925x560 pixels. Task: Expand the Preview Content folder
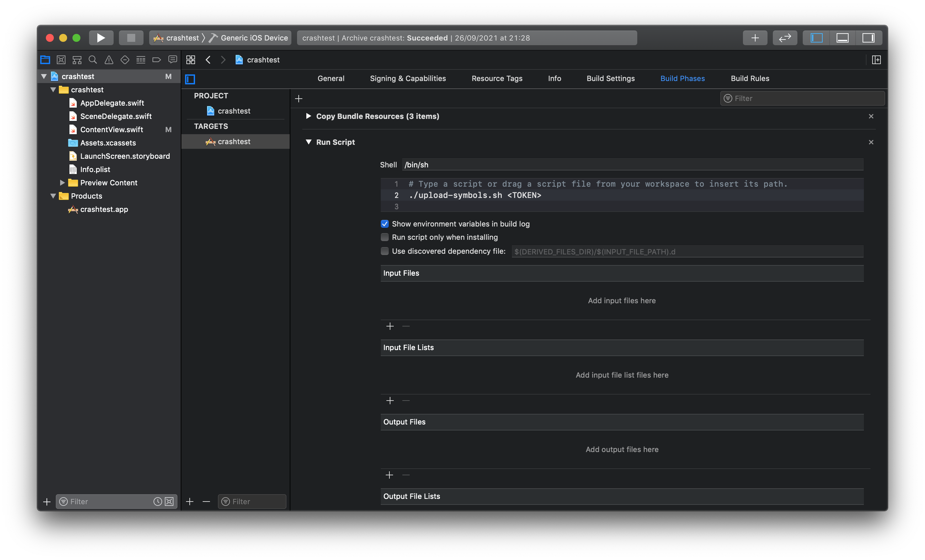click(x=62, y=183)
